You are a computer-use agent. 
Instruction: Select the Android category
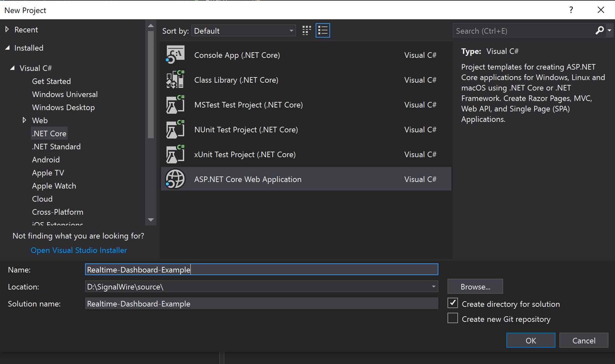46,159
